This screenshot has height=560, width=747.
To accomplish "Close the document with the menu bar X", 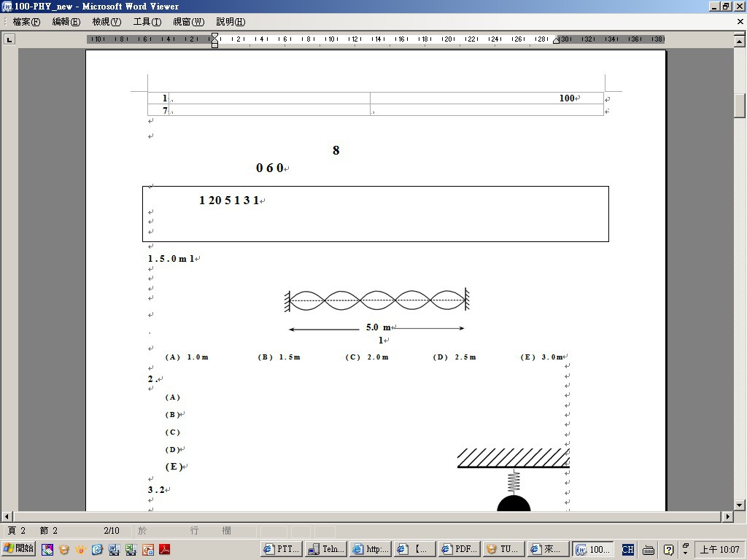I will 740,22.
